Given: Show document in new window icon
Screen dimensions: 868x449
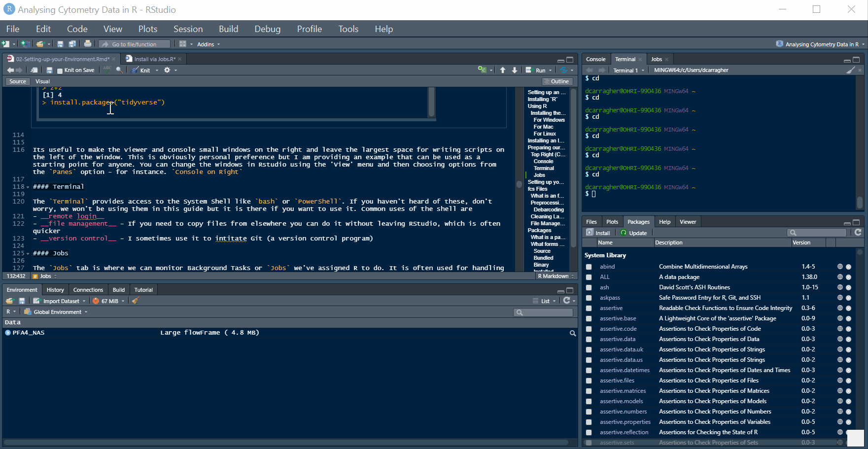Looking at the screenshot, I should (x=34, y=70).
